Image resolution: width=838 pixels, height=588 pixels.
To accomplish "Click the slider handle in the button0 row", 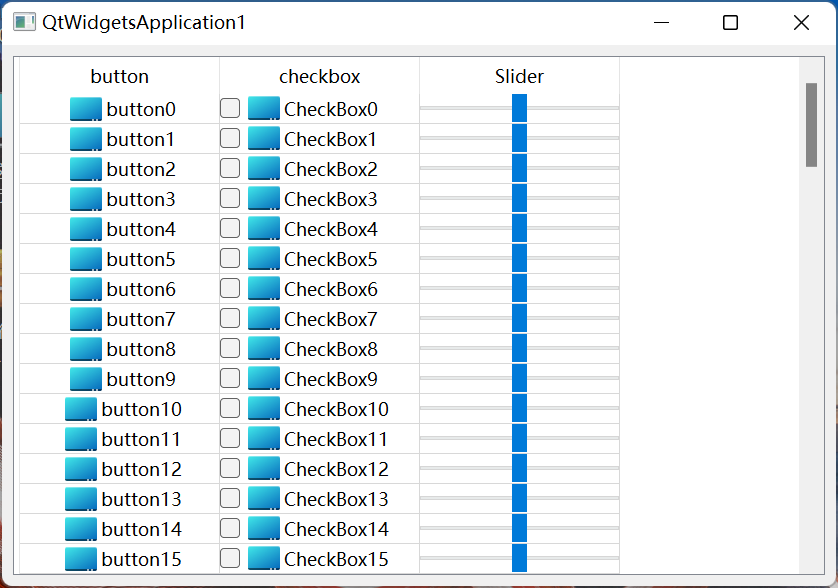I will pyautogui.click(x=519, y=109).
